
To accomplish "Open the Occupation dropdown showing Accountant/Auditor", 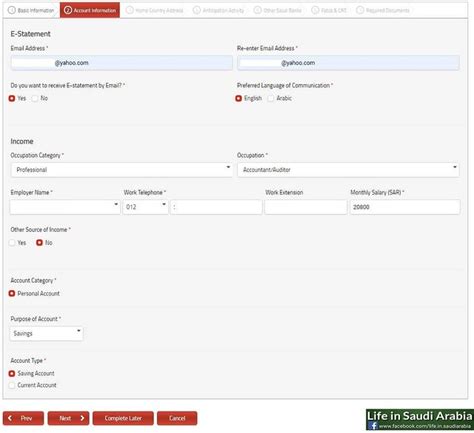I will tap(348, 170).
